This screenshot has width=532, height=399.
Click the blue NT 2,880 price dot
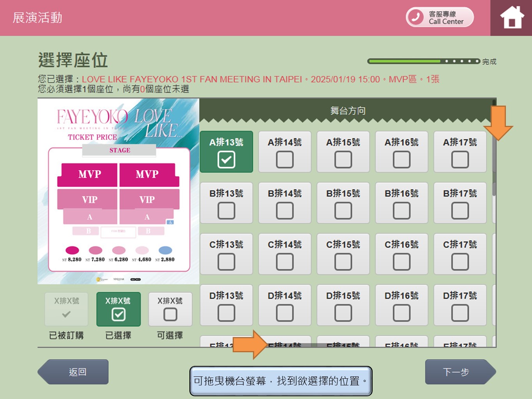click(165, 250)
